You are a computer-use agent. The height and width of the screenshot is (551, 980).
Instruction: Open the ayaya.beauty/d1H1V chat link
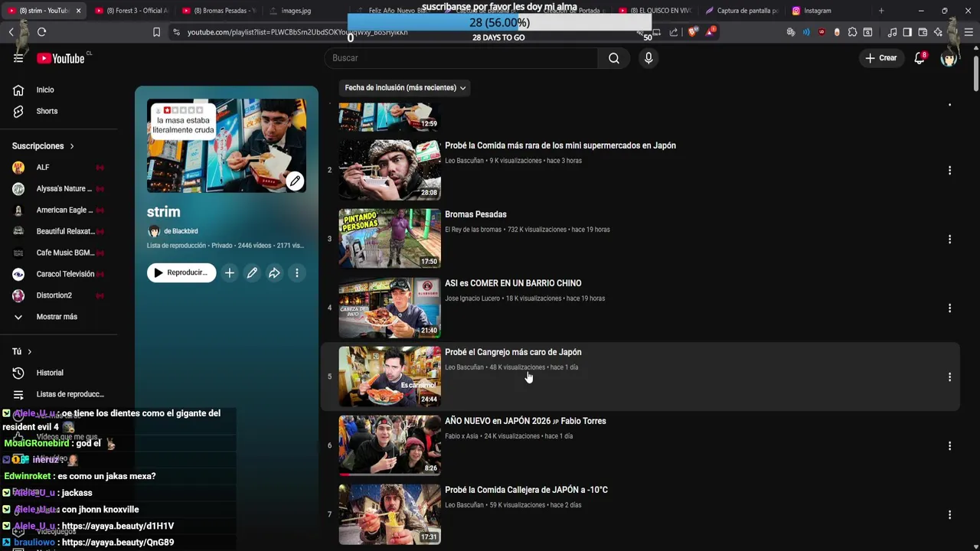pos(118,527)
